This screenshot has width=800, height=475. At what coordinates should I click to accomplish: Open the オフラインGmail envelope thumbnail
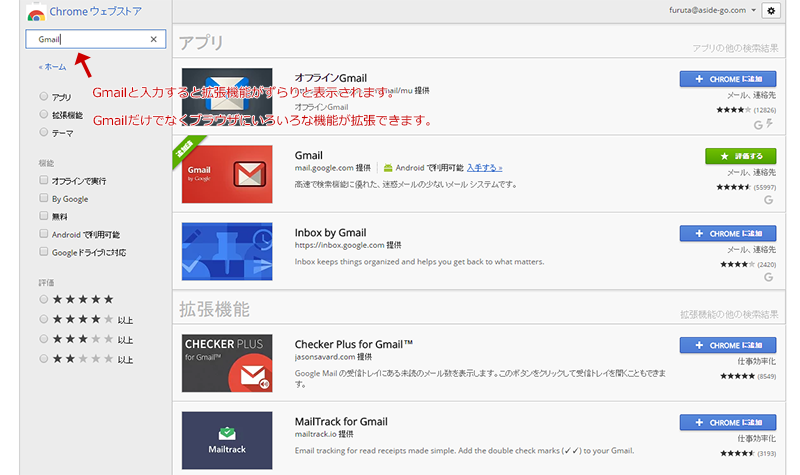point(227,97)
